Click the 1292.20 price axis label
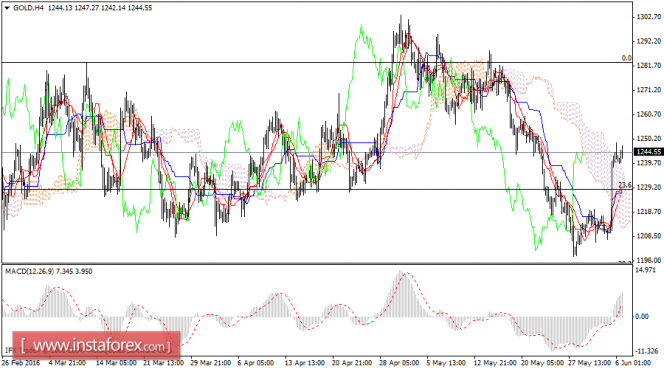 click(648, 41)
